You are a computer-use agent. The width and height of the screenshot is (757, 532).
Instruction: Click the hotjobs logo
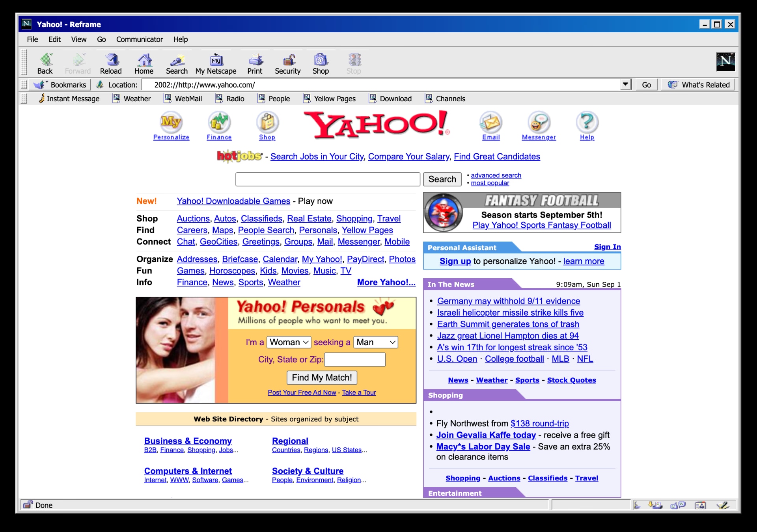coord(239,156)
